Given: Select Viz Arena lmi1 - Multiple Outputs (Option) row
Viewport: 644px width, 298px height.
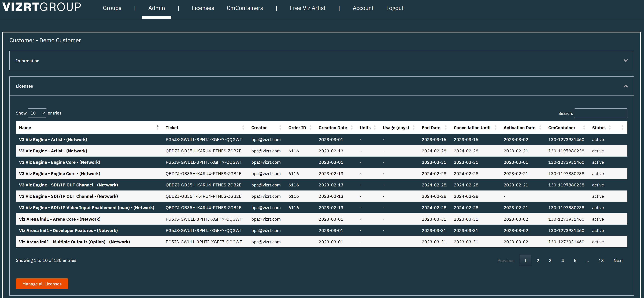Looking at the screenshot, I should click(x=321, y=242).
